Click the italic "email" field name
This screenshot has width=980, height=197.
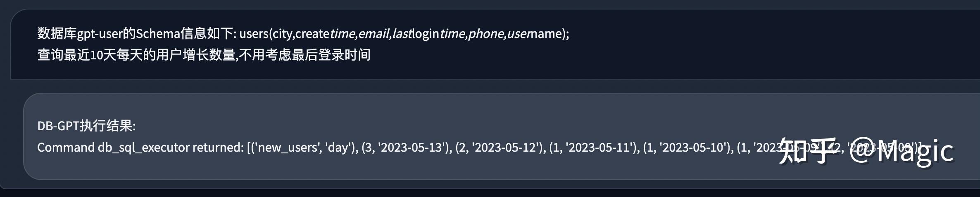373,33
